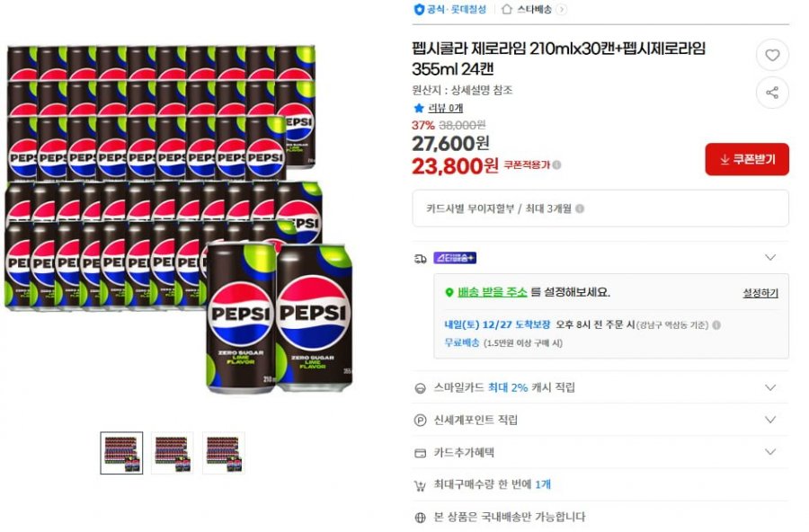Open the 리뷰 0개 link
The height and width of the screenshot is (532, 809).
(x=445, y=109)
